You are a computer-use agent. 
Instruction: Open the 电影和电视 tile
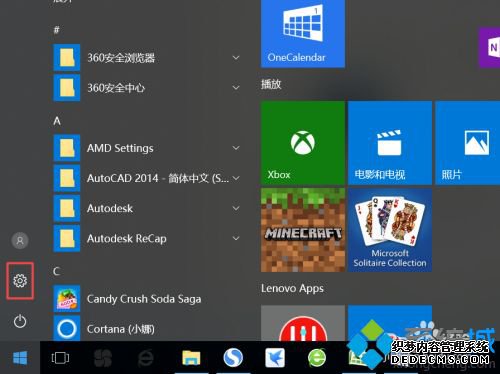tap(390, 143)
